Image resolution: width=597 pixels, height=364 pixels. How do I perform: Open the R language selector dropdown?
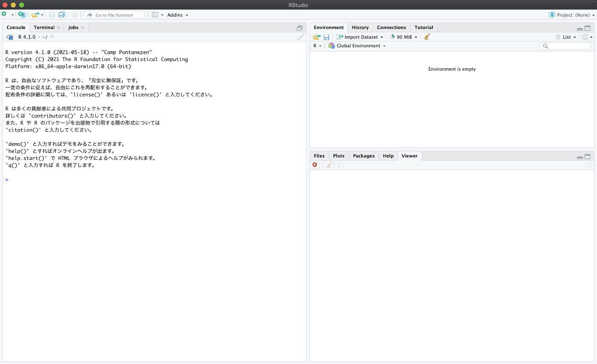coord(317,46)
